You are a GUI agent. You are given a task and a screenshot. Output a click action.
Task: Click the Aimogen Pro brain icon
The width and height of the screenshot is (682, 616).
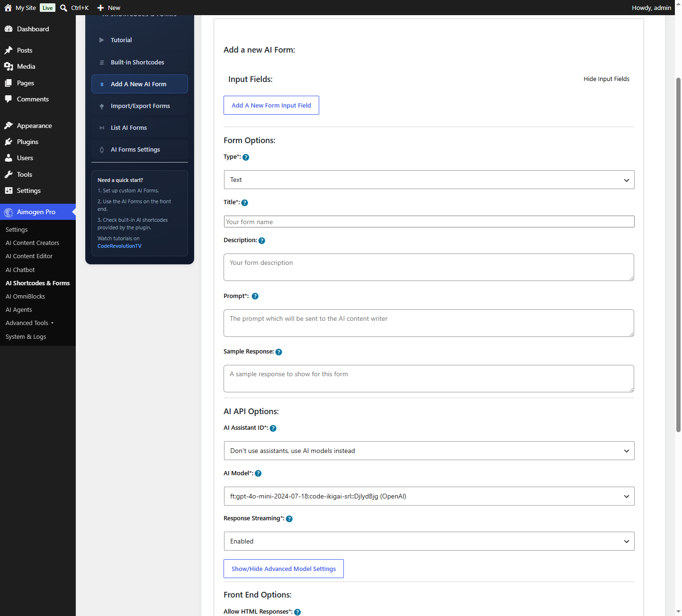9,212
